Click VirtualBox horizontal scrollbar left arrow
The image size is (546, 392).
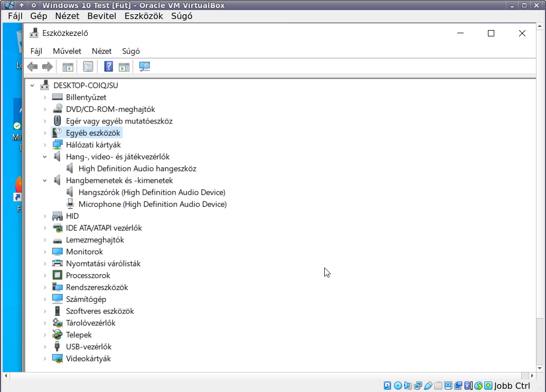(x=6, y=376)
